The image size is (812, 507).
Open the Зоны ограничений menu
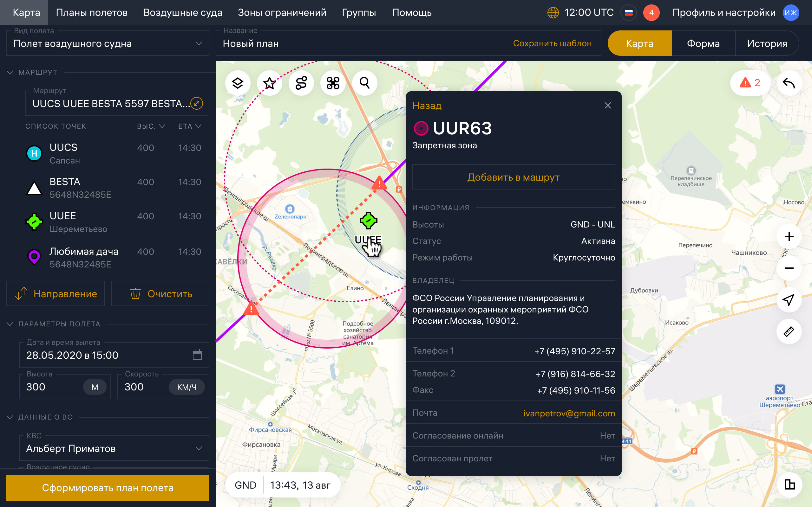click(282, 13)
